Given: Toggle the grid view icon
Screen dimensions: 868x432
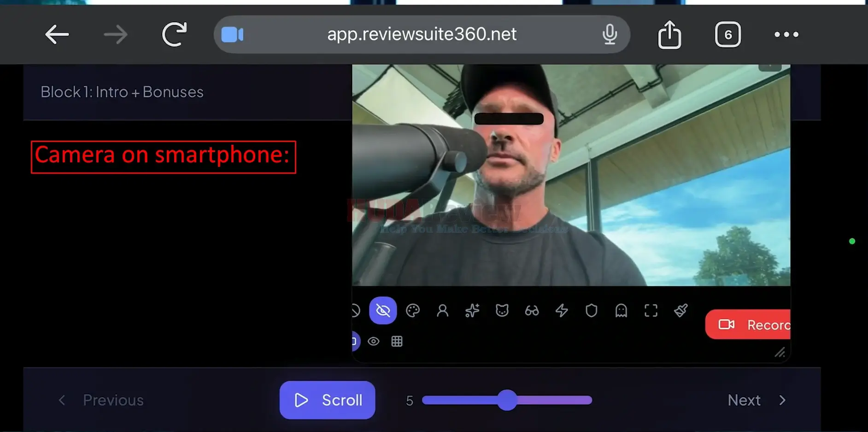Looking at the screenshot, I should tap(397, 341).
